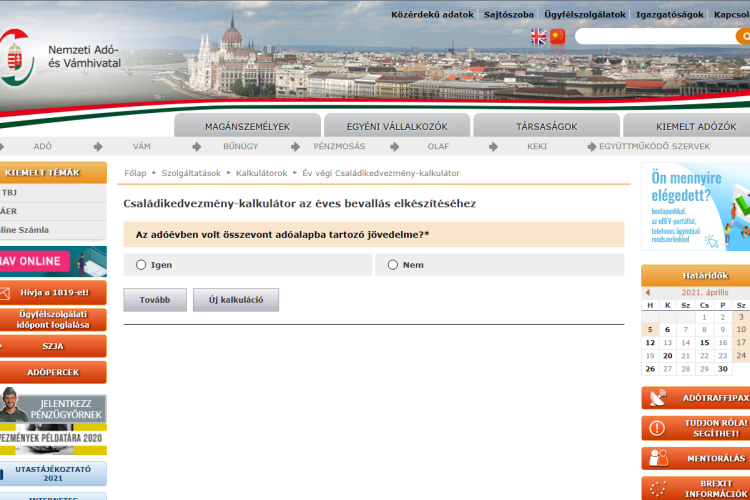Viewport: 750px width, 500px height.
Task: Click the NAV coat of arms logo
Action: [x=14, y=54]
